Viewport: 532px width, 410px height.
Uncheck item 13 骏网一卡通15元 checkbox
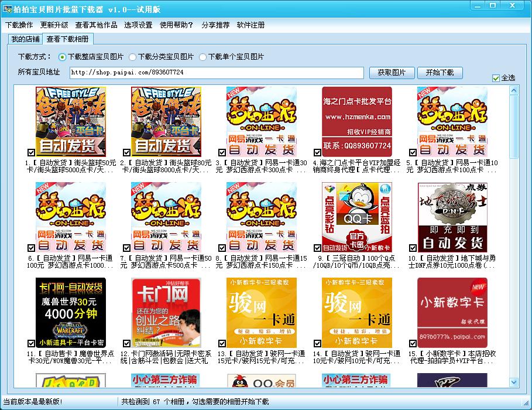pos(222,343)
